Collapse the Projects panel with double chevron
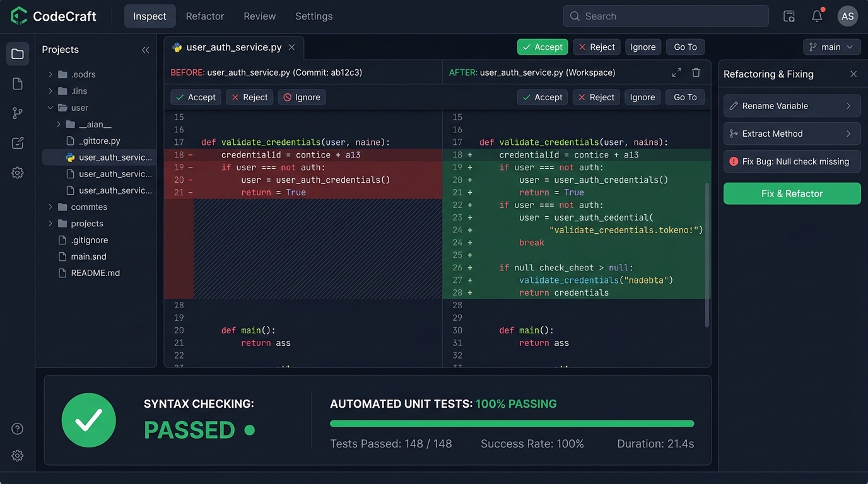Viewport: 868px width, 484px height. click(146, 50)
